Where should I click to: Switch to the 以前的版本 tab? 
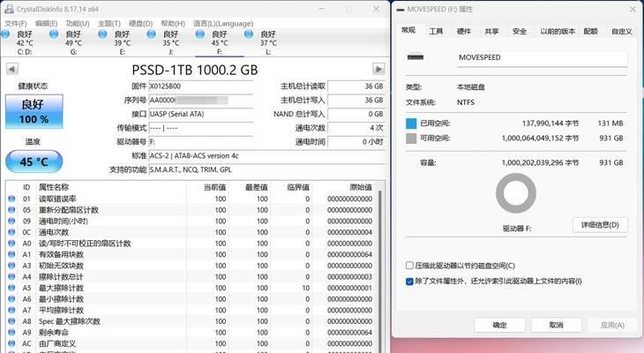click(558, 31)
